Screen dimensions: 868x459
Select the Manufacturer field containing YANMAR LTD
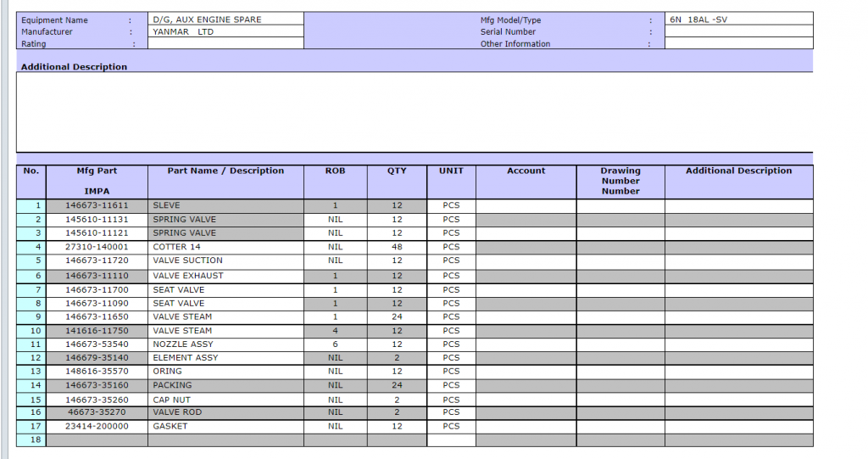pos(225,31)
